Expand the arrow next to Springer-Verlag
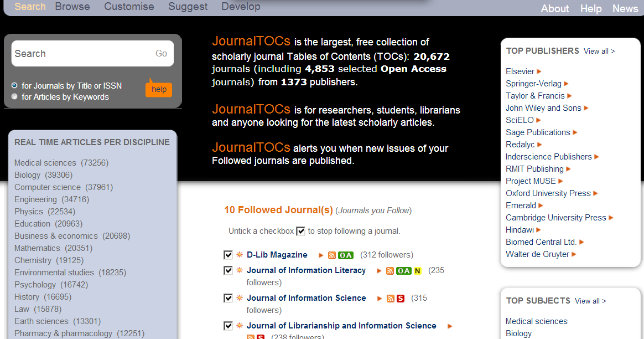 click(x=566, y=84)
